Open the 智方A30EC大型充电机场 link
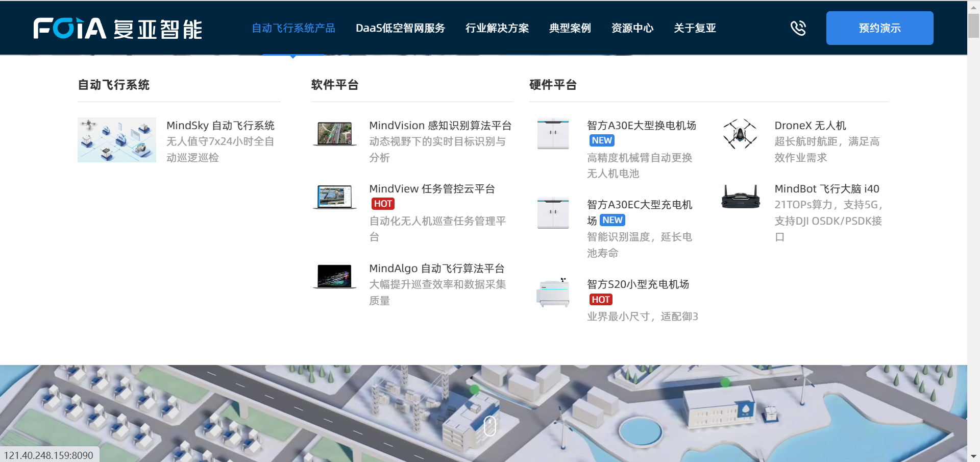 point(640,205)
